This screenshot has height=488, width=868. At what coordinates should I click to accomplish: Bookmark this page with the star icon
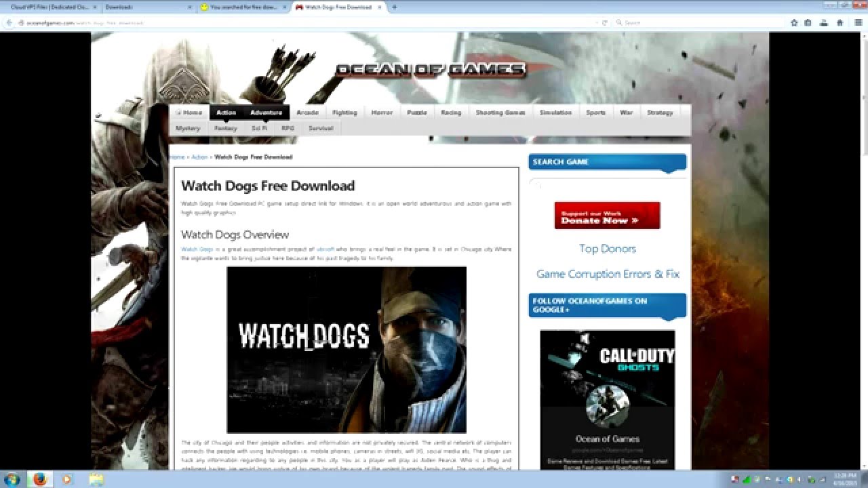pos(794,22)
